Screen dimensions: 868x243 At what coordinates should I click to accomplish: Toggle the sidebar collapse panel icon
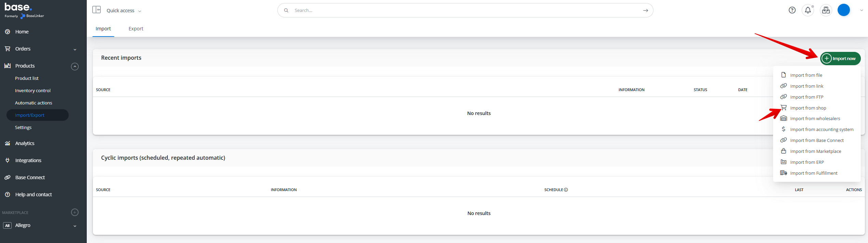pyautogui.click(x=97, y=10)
